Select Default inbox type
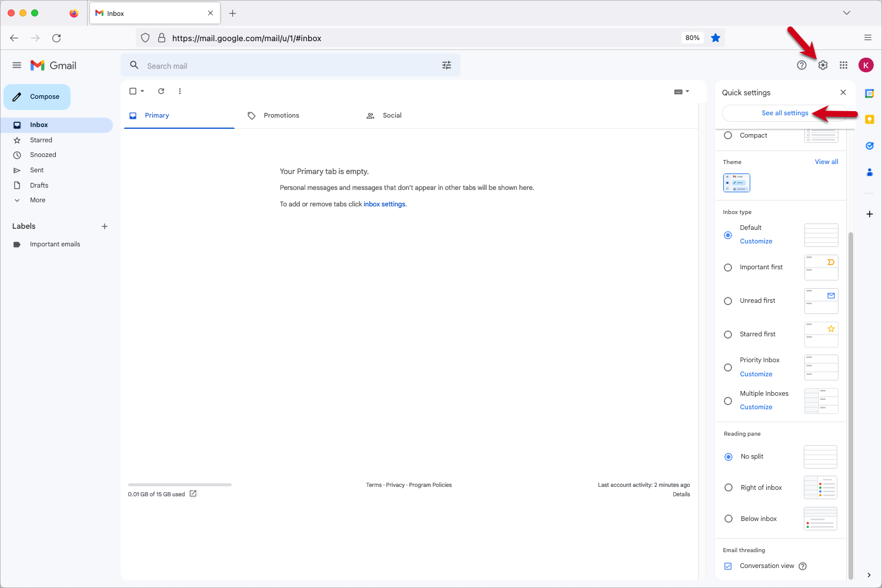 728,235
